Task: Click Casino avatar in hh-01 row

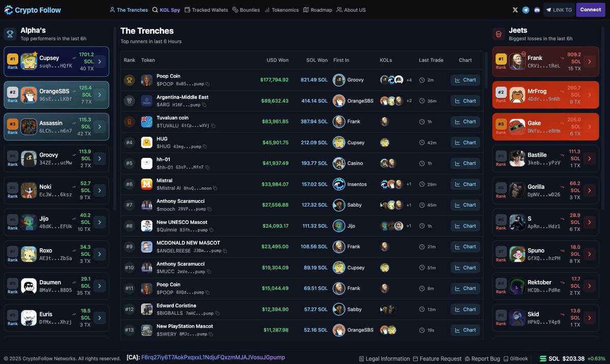Action: coord(339,163)
